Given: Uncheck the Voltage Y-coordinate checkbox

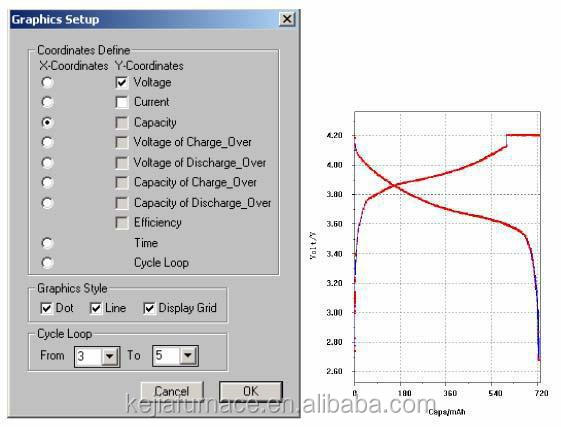Looking at the screenshot, I should pos(122,82).
